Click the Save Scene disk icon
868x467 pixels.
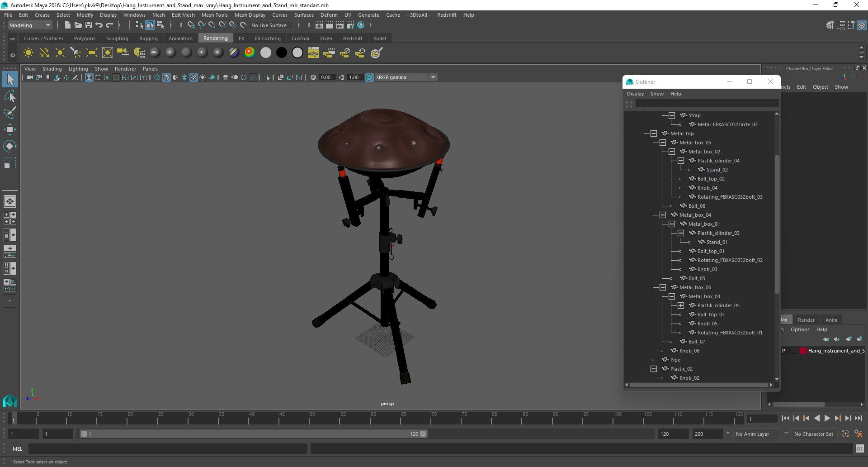(89, 25)
